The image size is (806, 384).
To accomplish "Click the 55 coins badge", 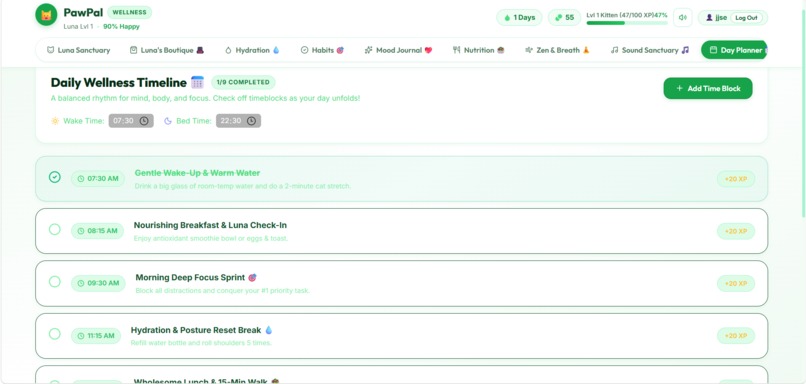I will 564,17.
